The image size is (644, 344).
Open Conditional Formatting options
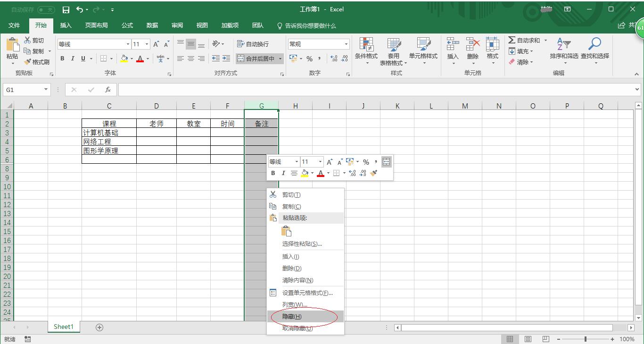coord(367,50)
